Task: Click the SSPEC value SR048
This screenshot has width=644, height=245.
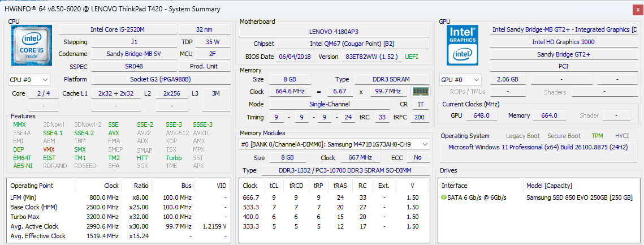Action: click(x=135, y=66)
